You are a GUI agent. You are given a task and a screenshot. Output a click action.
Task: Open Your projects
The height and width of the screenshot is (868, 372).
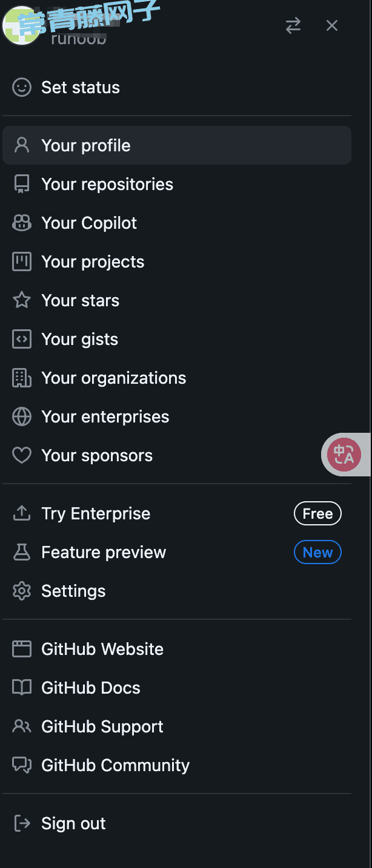pyautogui.click(x=177, y=261)
